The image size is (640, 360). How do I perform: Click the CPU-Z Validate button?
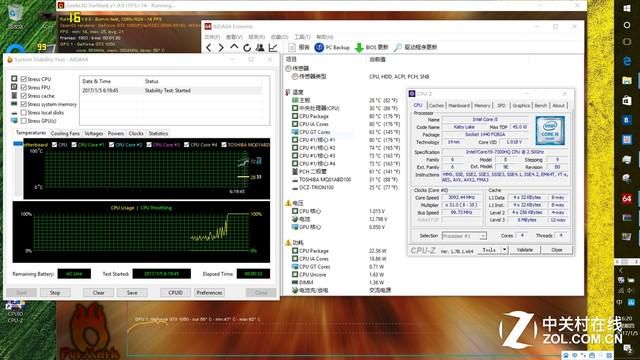pyautogui.click(x=524, y=250)
